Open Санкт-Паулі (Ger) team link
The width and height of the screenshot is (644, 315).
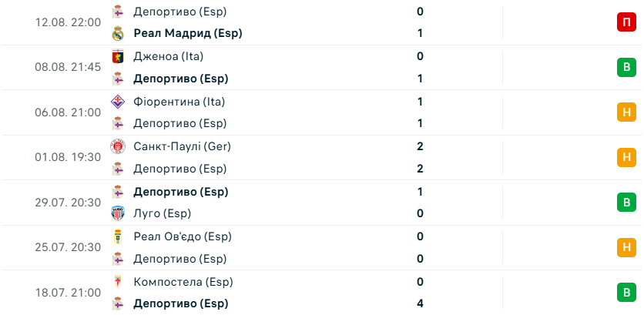(x=182, y=146)
